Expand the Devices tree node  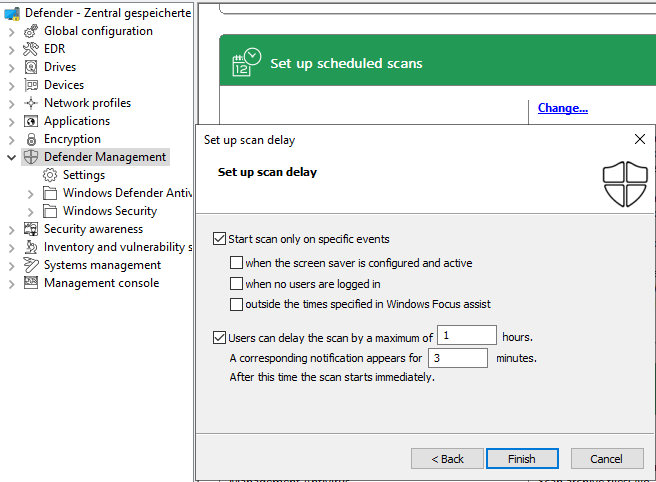coord(12,86)
